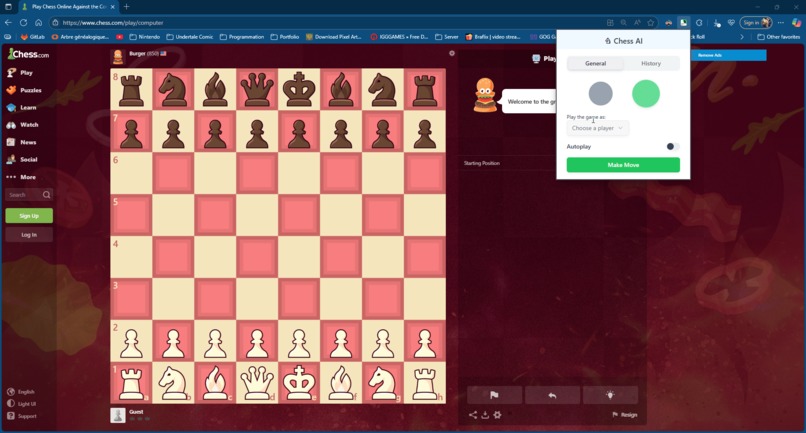
Task: Click the hint lightbulb button
Action: pos(610,395)
